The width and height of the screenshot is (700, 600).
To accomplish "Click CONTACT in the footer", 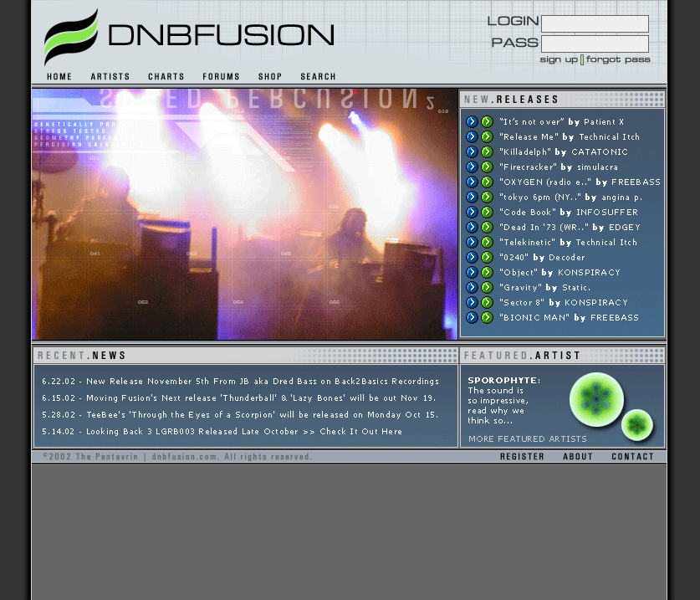I will pyautogui.click(x=632, y=456).
